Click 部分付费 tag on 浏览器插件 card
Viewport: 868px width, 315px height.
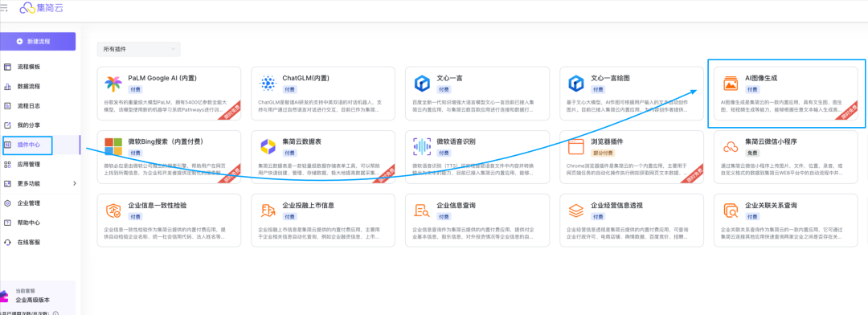point(602,153)
